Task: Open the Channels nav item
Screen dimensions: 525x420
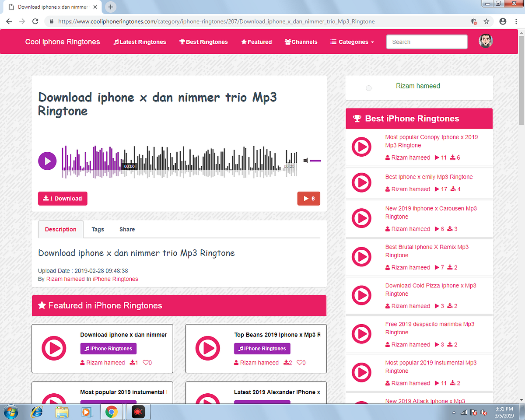Action: pyautogui.click(x=301, y=42)
